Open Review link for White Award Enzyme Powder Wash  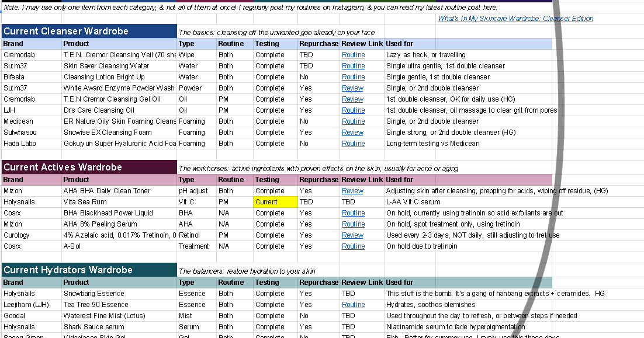tap(352, 88)
